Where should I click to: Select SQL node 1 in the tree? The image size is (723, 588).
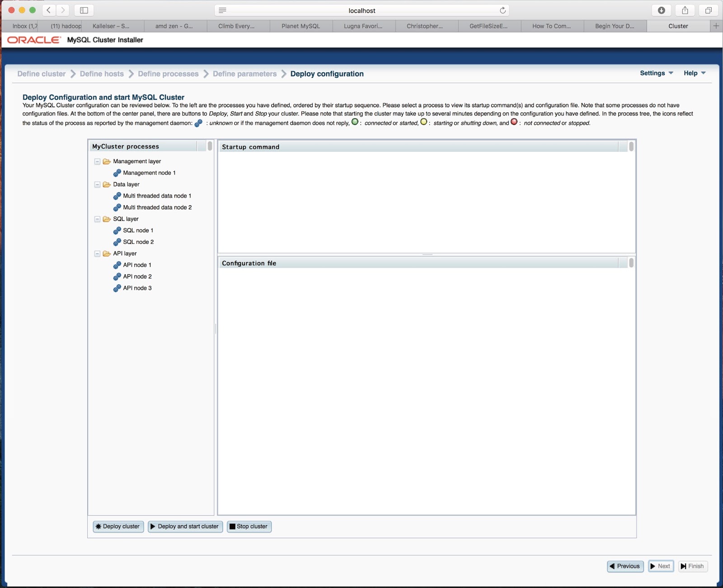(x=138, y=230)
